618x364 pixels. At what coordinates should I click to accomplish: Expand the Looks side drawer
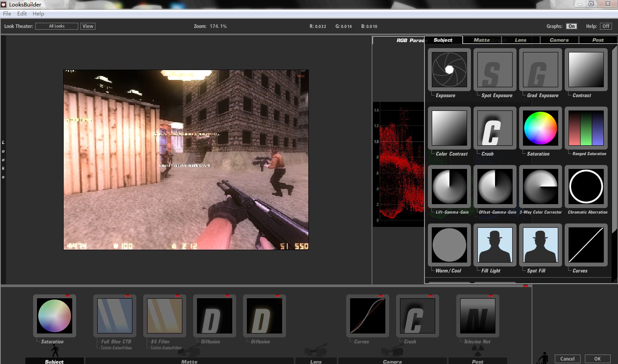tap(3, 159)
